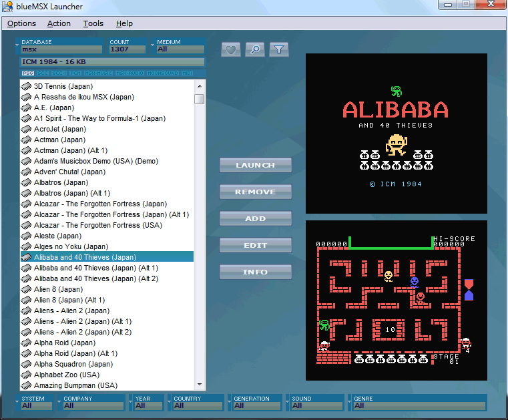The image size is (508, 420).
Task: Click the ROM chip icon beside 3D Tennis (Japan)
Action: tap(26, 86)
